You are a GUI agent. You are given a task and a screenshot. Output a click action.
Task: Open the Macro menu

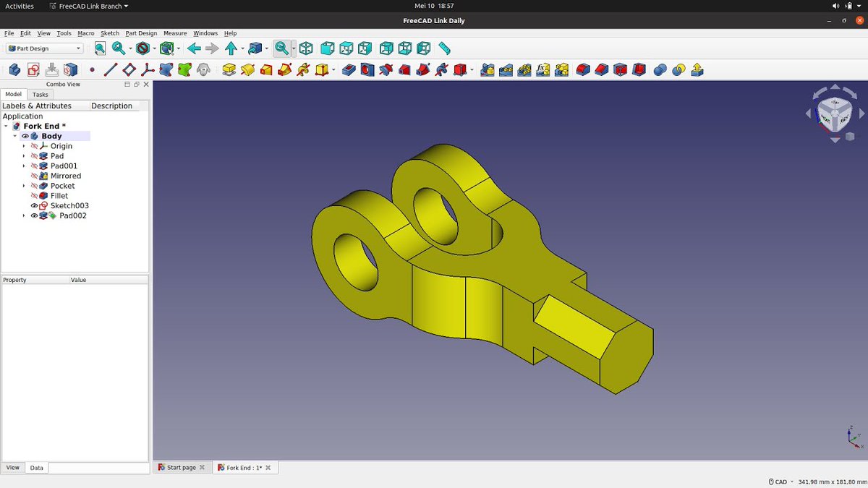click(86, 33)
